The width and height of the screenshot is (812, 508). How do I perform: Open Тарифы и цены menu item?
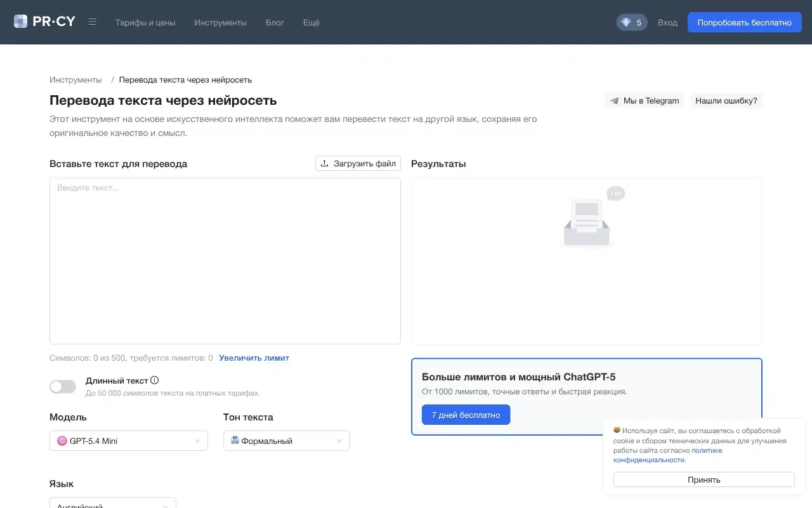pyautogui.click(x=145, y=22)
